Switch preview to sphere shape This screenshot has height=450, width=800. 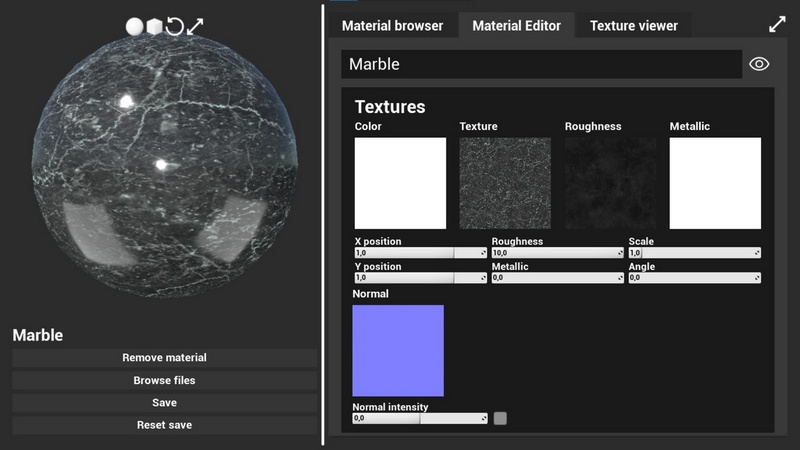[x=134, y=26]
